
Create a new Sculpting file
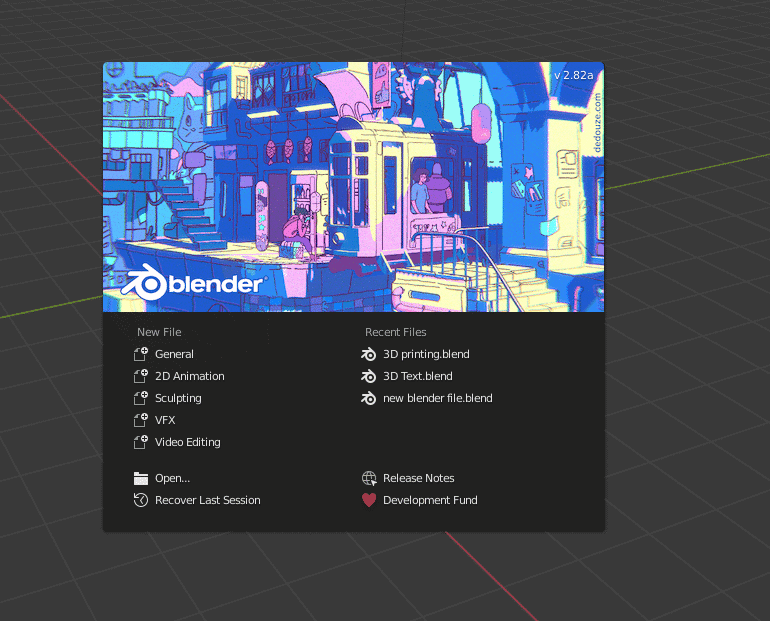[x=178, y=398]
